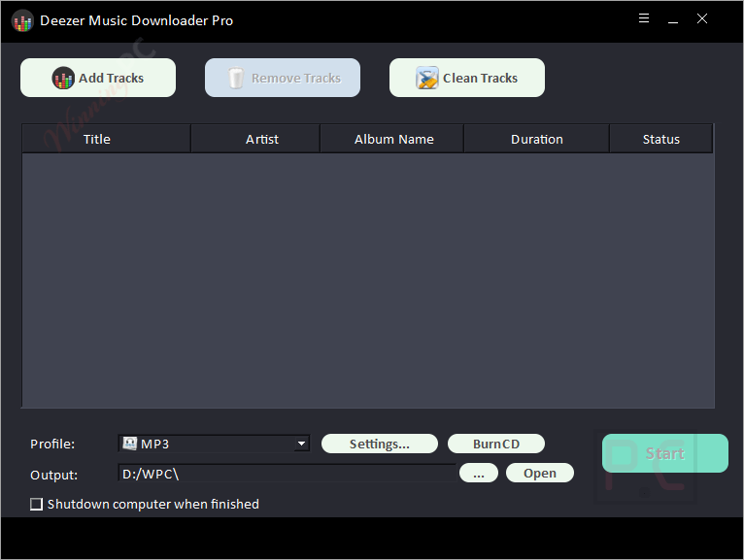Sort list by Title column header
Image resolution: width=744 pixels, height=560 pixels.
pos(106,139)
